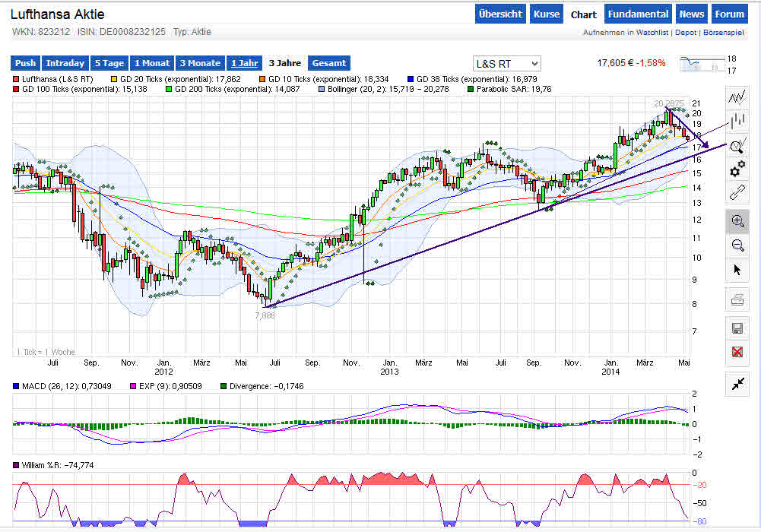Open the News tab
761x532 pixels.
(x=691, y=14)
